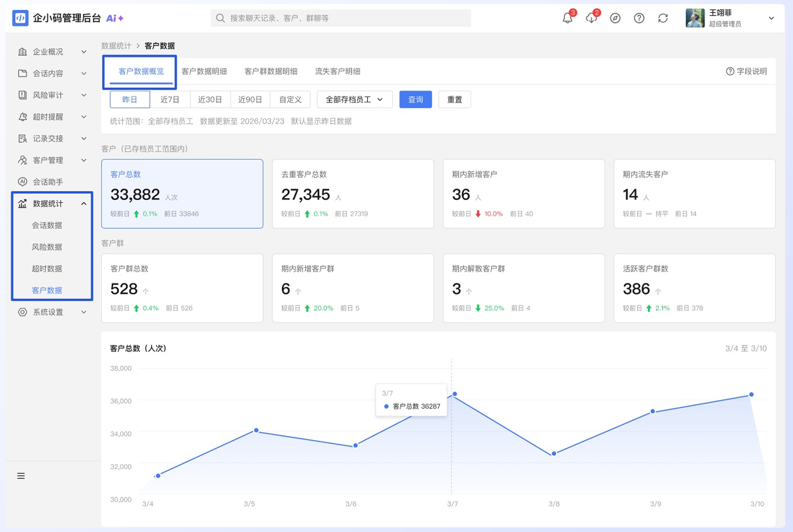Open the help question mark icon
The image size is (793, 532).
pyautogui.click(x=639, y=18)
